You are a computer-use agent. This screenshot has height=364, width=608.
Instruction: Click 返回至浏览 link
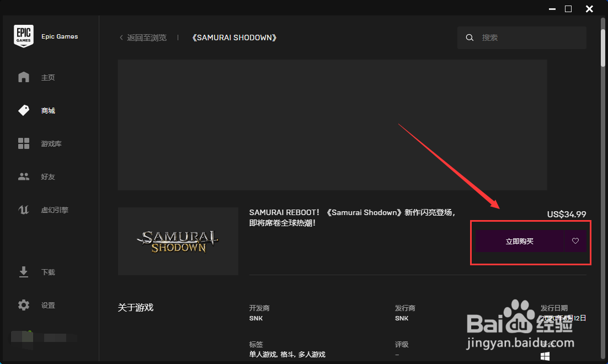147,38
